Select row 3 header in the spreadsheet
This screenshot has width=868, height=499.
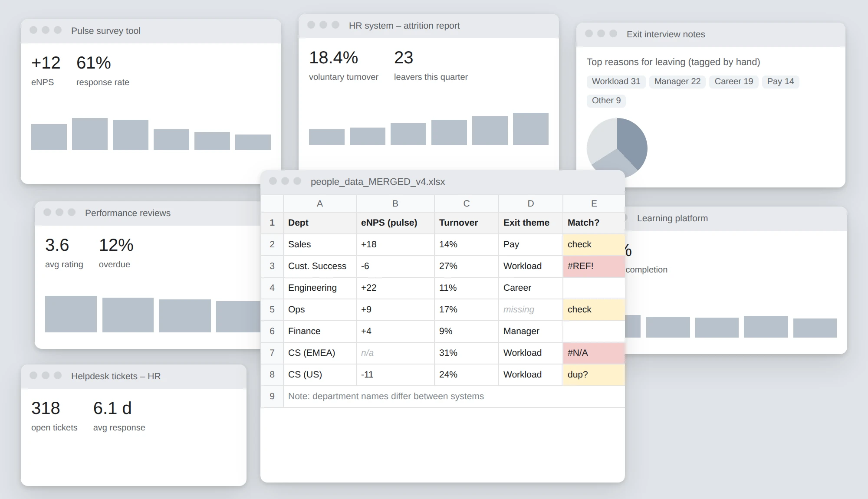tap(272, 266)
